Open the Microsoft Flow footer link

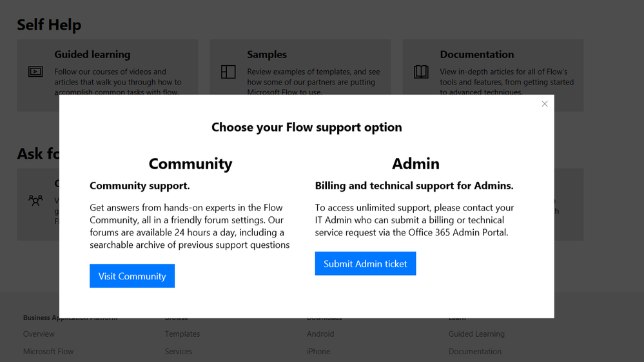point(48,352)
